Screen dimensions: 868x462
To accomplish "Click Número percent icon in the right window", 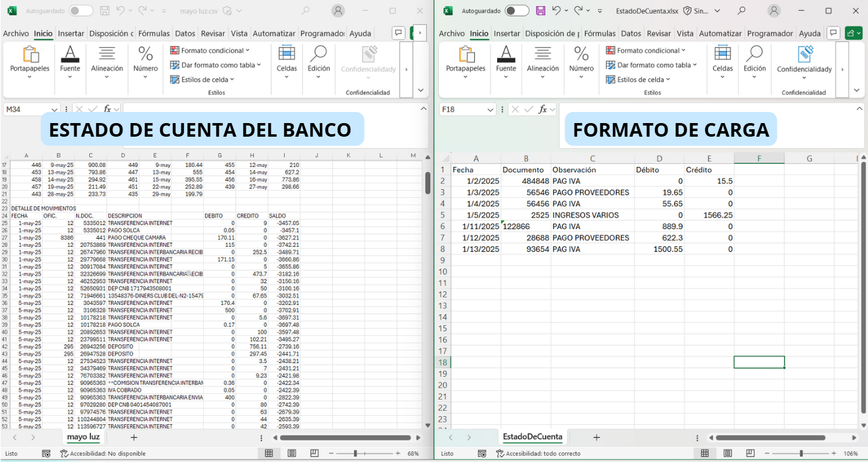I will coord(581,56).
